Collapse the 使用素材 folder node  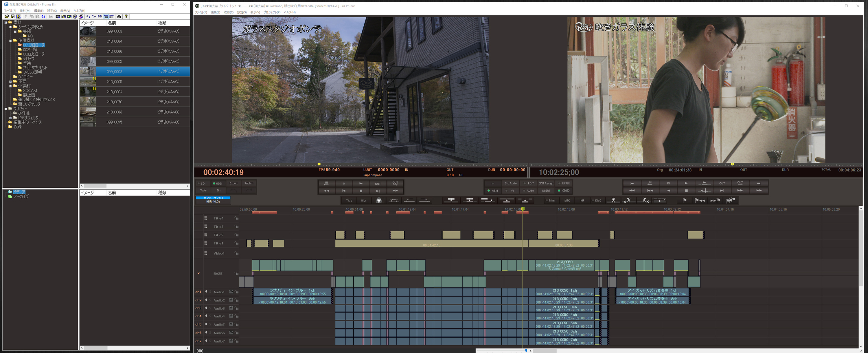(x=10, y=41)
